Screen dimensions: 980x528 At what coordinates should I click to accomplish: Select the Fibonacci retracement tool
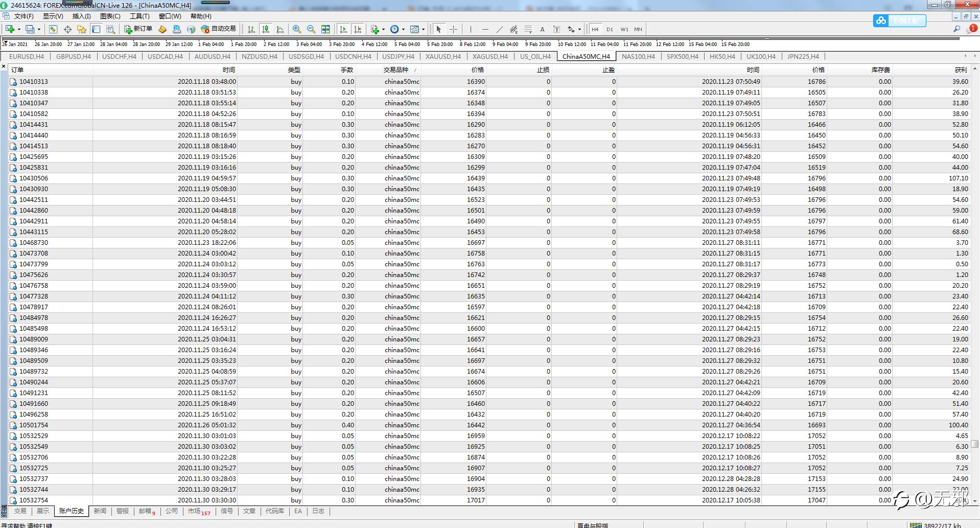tap(528, 29)
